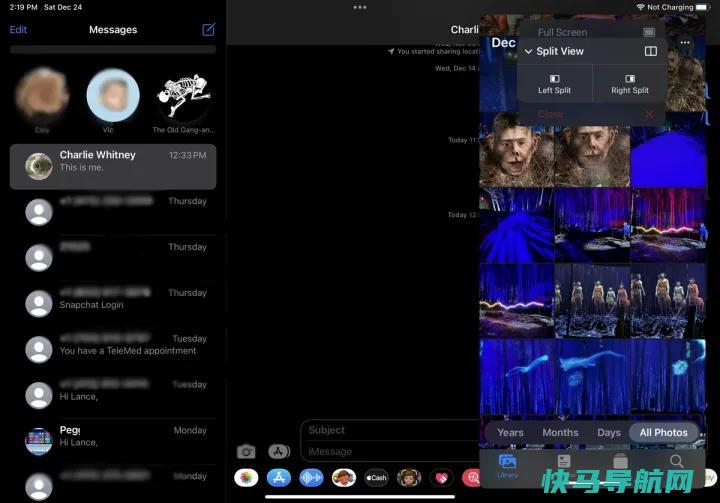Open Digital Touch heart icon in strip
Image resolution: width=720 pixels, height=503 pixels.
pos(441,478)
